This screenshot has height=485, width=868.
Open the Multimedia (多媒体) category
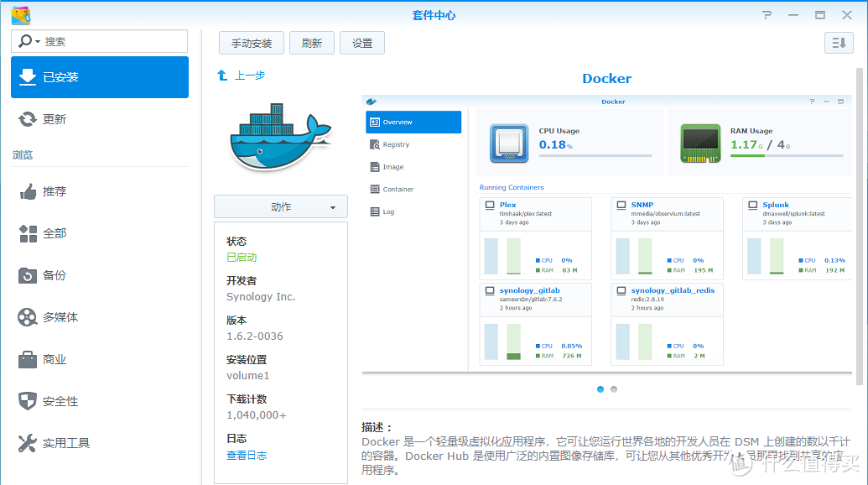point(100,317)
